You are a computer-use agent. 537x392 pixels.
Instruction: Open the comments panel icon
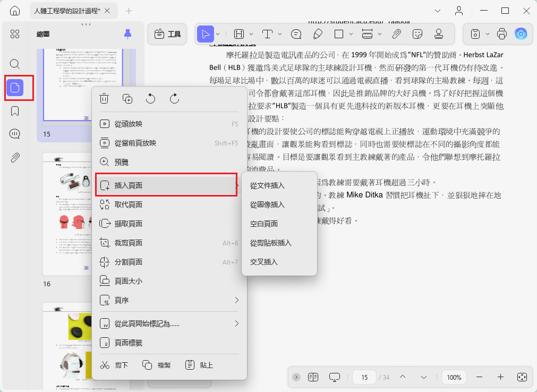[x=15, y=133]
